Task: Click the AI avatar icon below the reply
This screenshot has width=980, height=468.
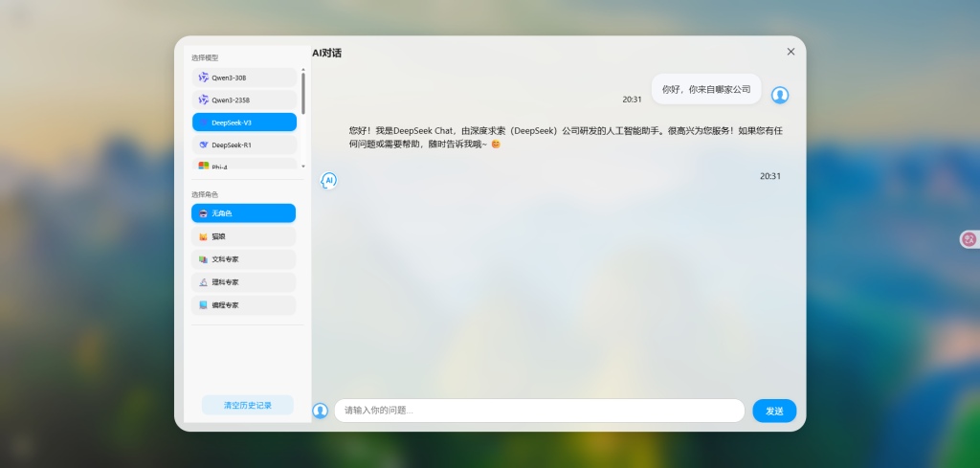Action: (329, 181)
